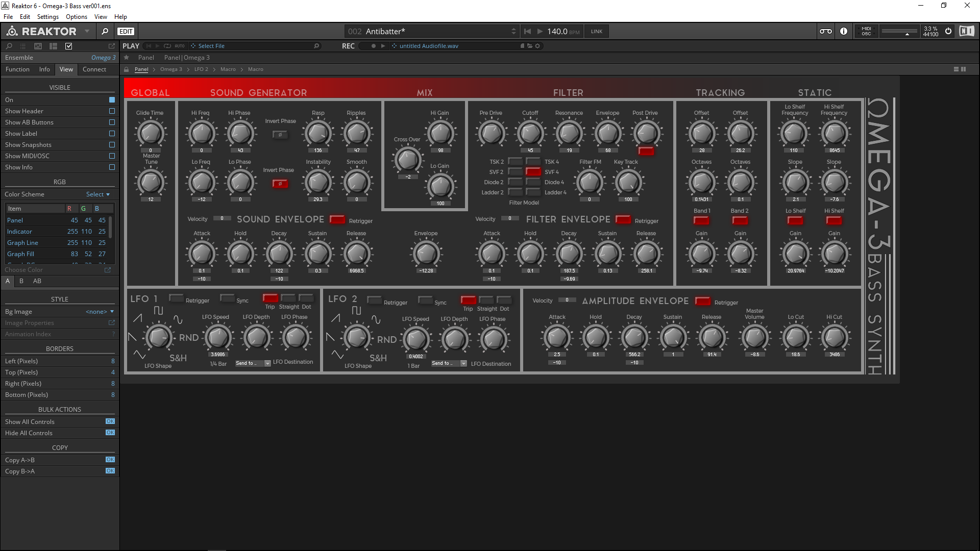
Task: Open the Color Scheme Select dropdown
Action: click(x=97, y=194)
